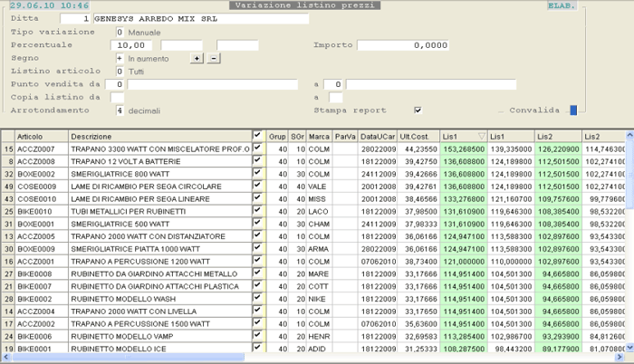This screenshot has width=634, height=364.
Task: Click the Arrotondamento decimali value field
Action: coord(120,110)
